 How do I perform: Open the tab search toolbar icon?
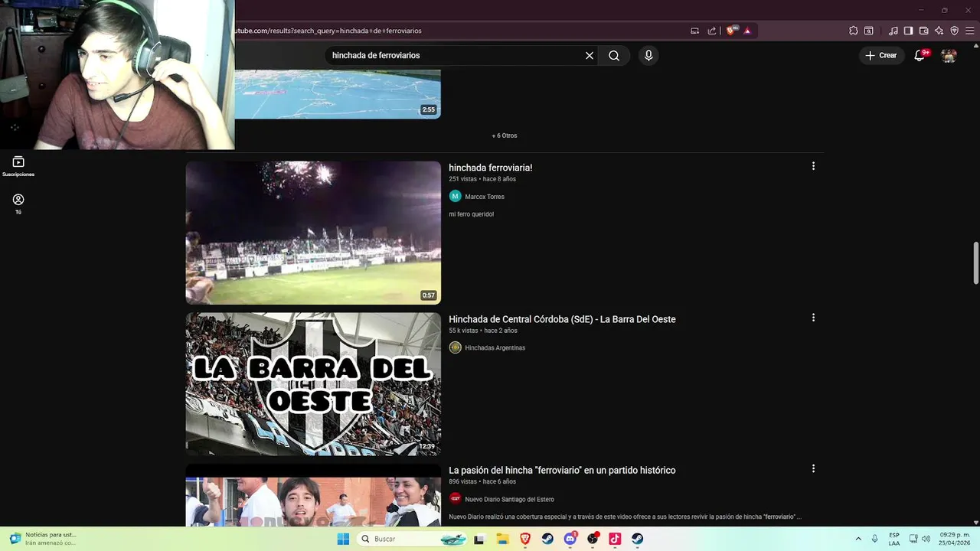pyautogui.click(x=869, y=31)
